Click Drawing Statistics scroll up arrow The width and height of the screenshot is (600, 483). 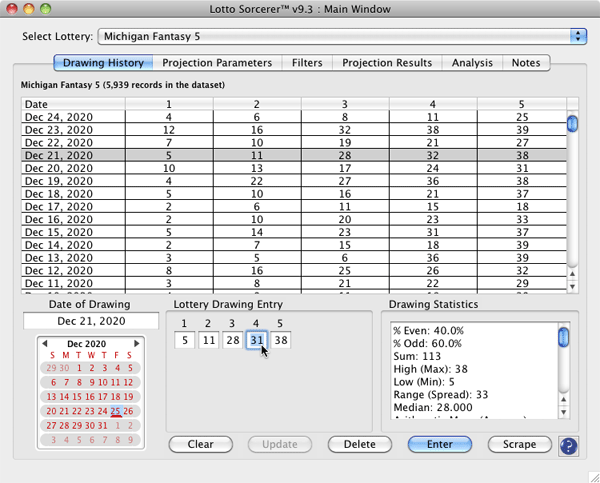pos(564,400)
